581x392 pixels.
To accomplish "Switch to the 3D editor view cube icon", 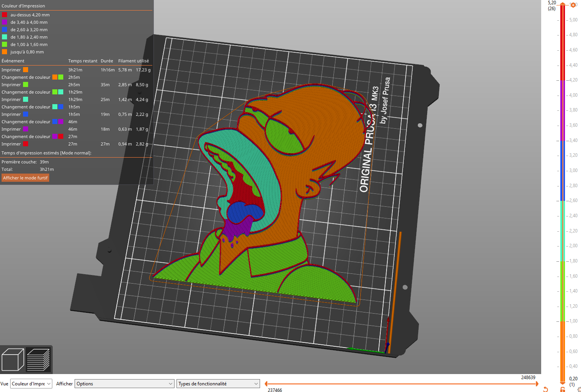I will [13, 359].
